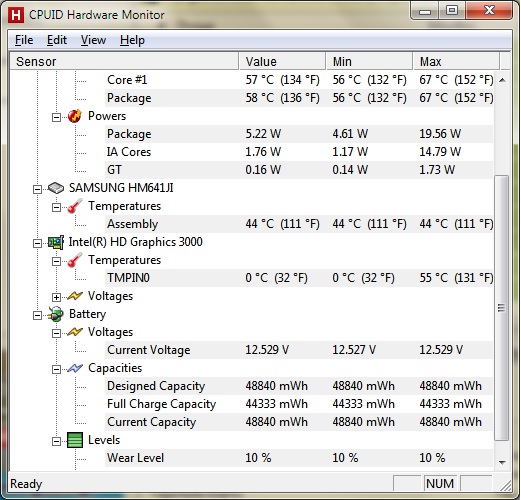This screenshot has height=500, width=521.
Task: Collapse the SAMSUNG HM641JI node
Action: [37, 189]
